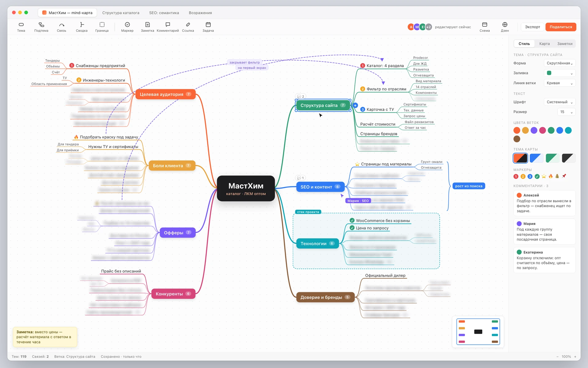Click the minimap overview thumbnail
This screenshot has width=588, height=368.
pos(478,332)
